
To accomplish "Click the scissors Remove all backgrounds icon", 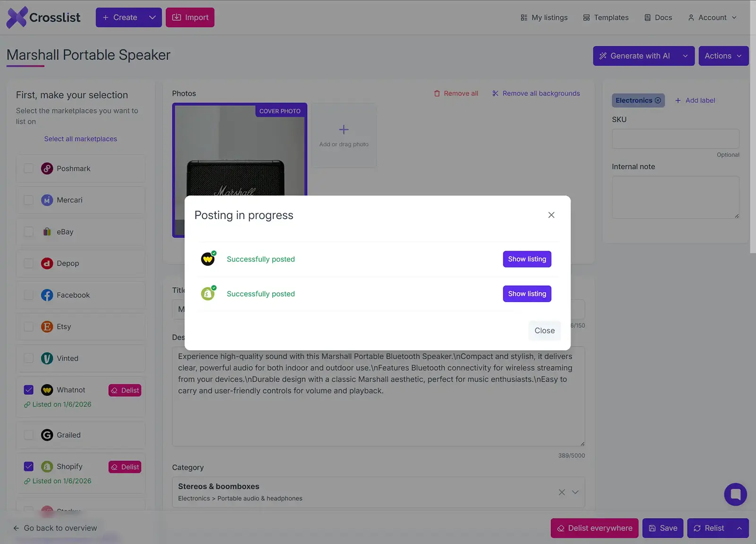I will point(495,93).
